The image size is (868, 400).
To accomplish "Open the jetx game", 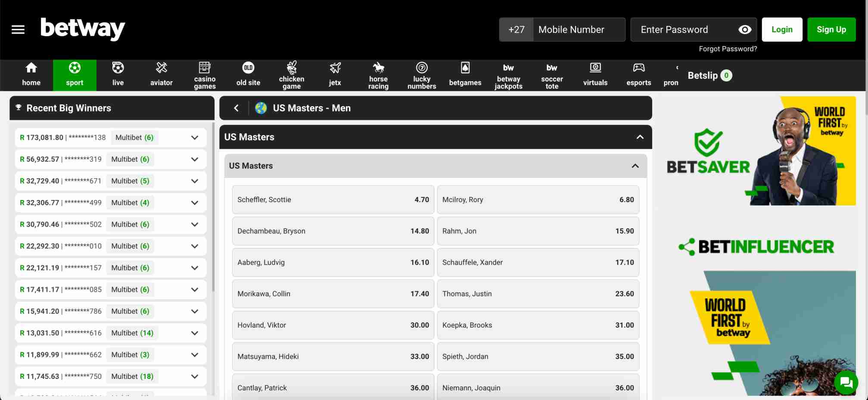I will (x=335, y=75).
